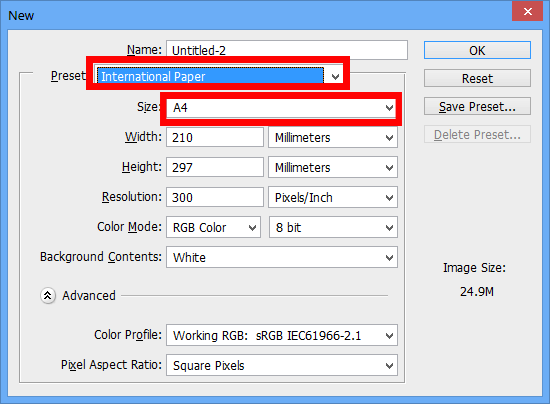550x404 pixels.
Task: Click the Save Preset button
Action: (477, 106)
